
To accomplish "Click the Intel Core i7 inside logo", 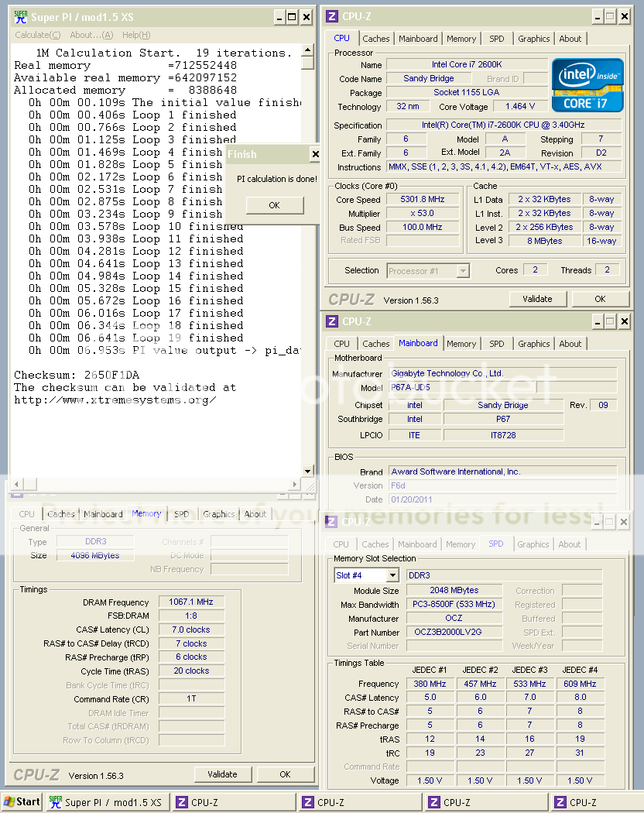I will 587,85.
